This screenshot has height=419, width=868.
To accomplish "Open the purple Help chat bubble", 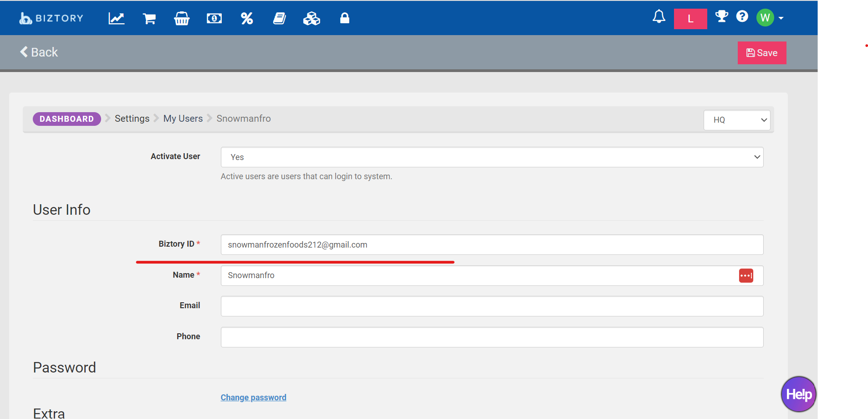I will click(x=799, y=394).
